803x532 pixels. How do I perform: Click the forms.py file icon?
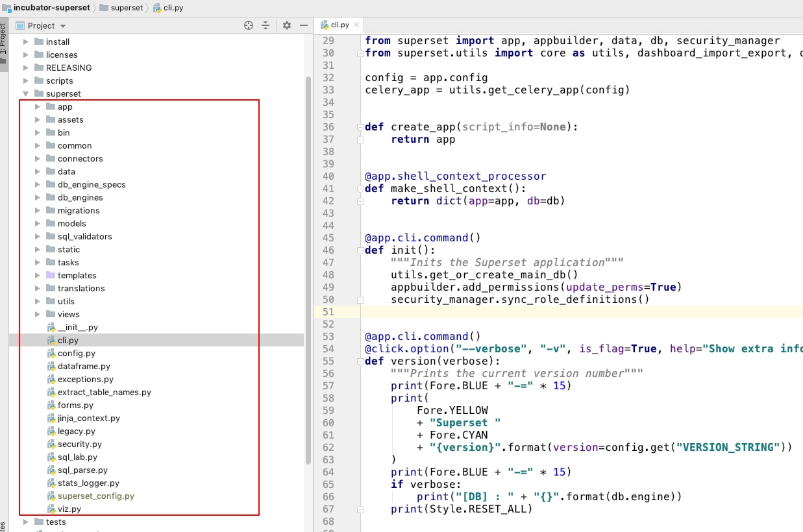click(x=51, y=405)
